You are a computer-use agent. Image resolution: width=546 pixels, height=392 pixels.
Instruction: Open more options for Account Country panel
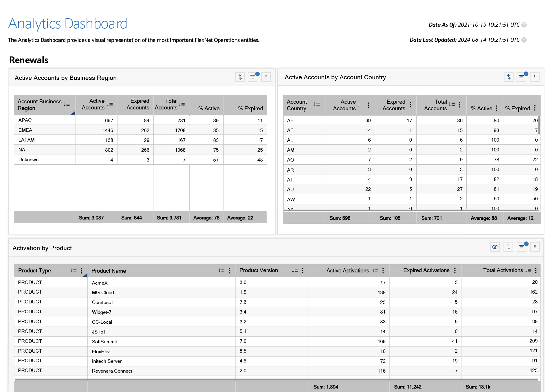tap(535, 77)
